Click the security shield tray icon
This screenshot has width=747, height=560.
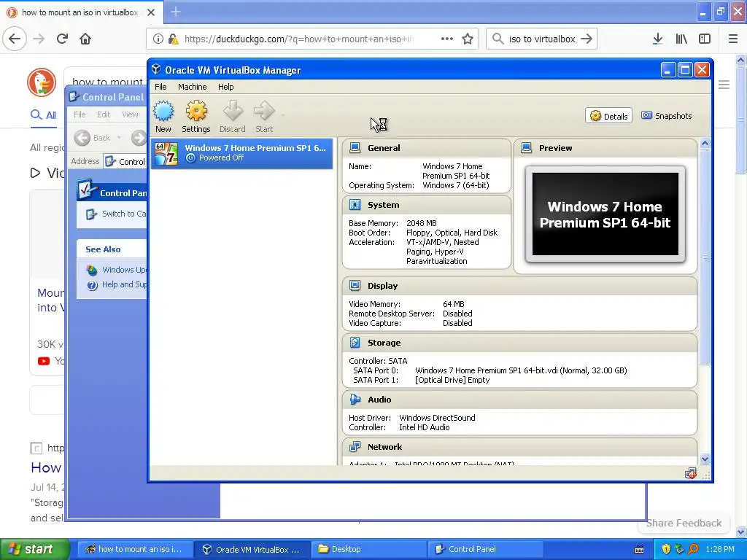[666, 549]
